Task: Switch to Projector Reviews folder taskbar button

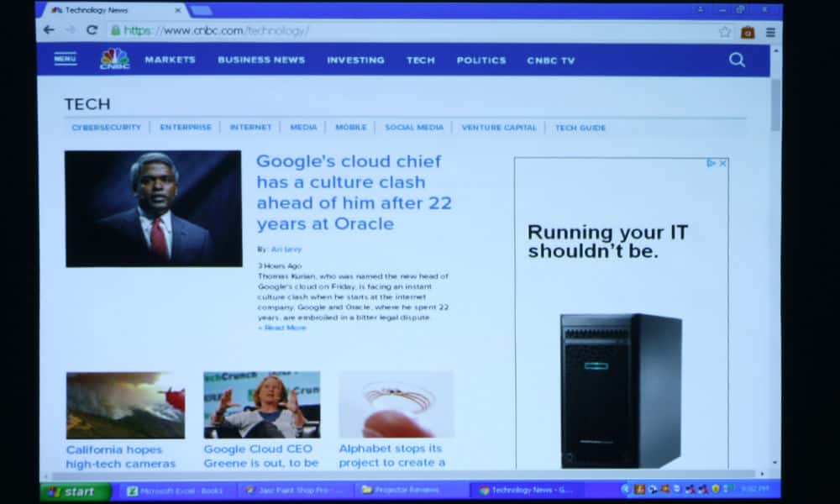Action: [411, 490]
